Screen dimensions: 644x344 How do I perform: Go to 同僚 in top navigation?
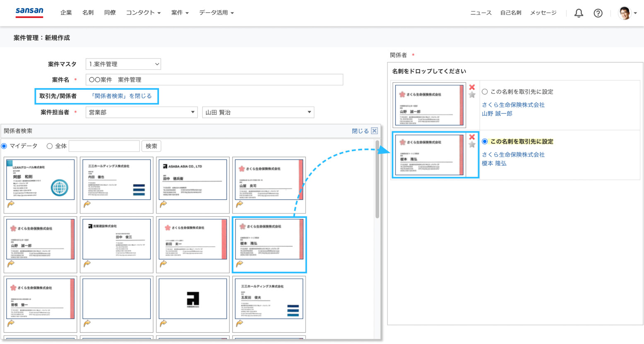110,13
